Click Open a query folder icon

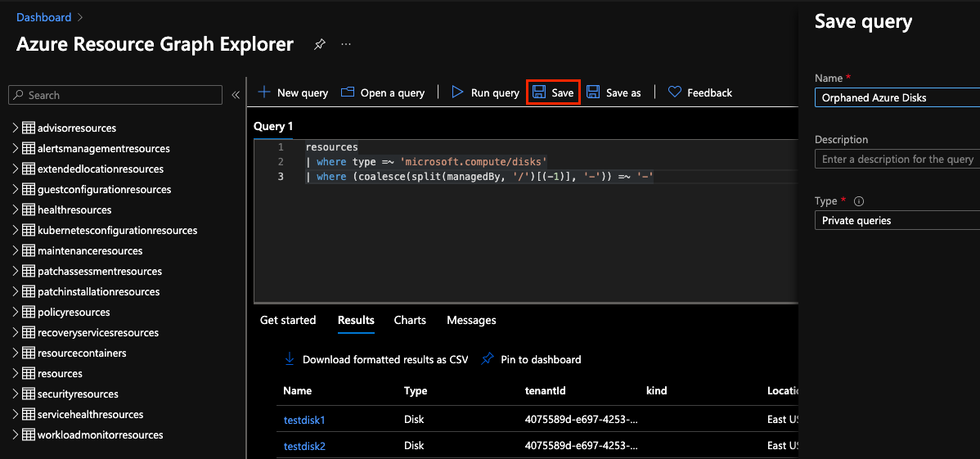pyautogui.click(x=348, y=92)
